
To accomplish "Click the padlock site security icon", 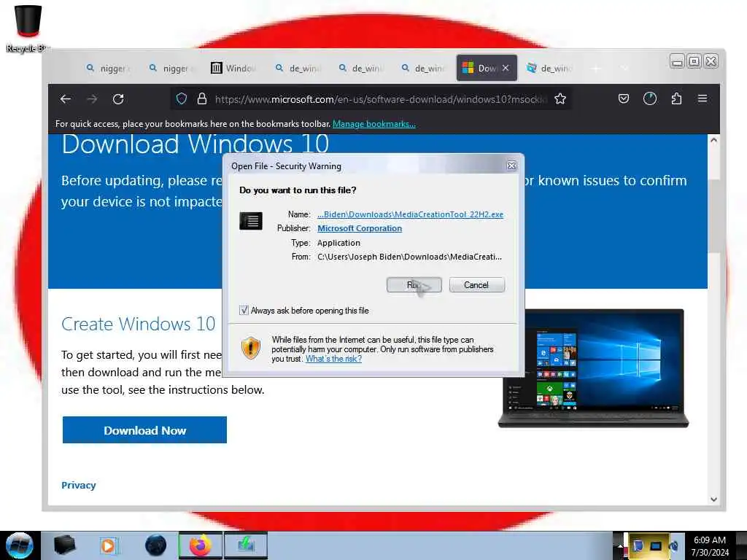I will 202,98.
